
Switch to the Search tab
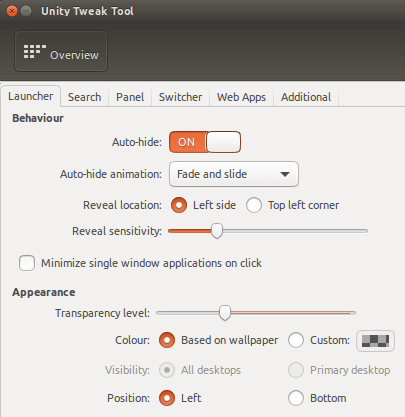(85, 97)
